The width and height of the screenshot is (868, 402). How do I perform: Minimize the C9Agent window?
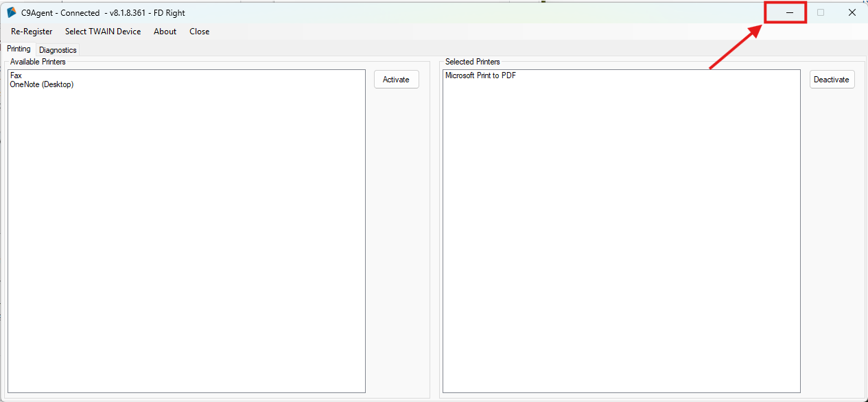pyautogui.click(x=789, y=12)
